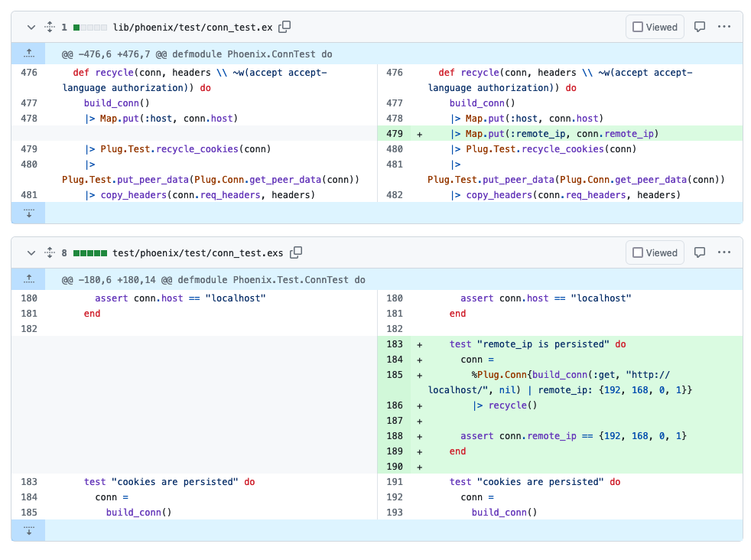Expand hidden lines above the first hunk
This screenshot has height=560, width=751.
[28, 53]
